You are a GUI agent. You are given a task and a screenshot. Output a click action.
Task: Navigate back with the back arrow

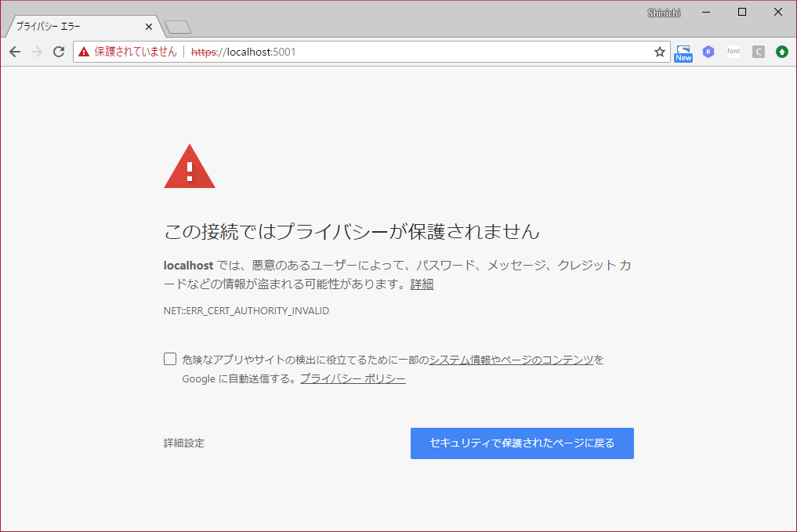coord(14,51)
